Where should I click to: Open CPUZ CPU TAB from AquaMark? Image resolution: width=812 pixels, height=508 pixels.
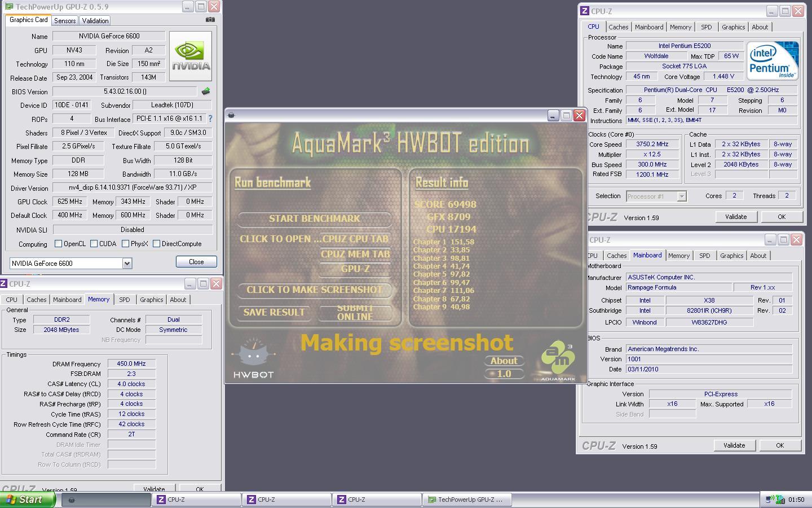coord(355,239)
